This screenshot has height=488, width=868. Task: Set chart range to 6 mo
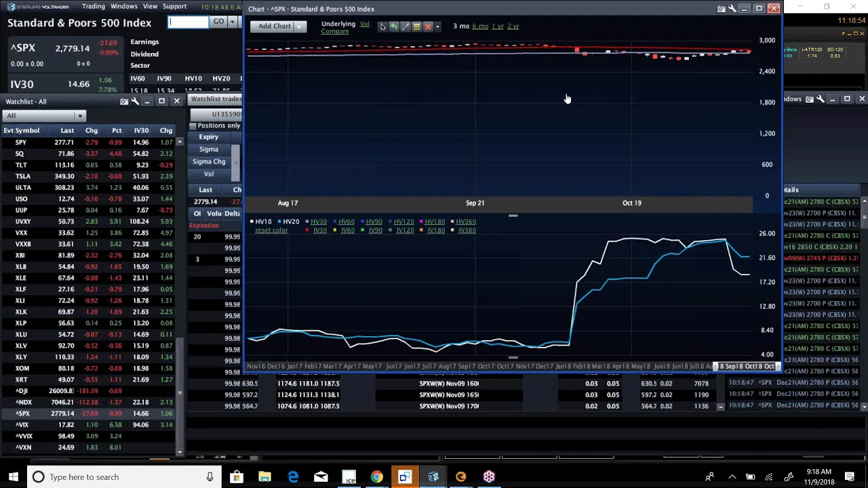tap(480, 26)
